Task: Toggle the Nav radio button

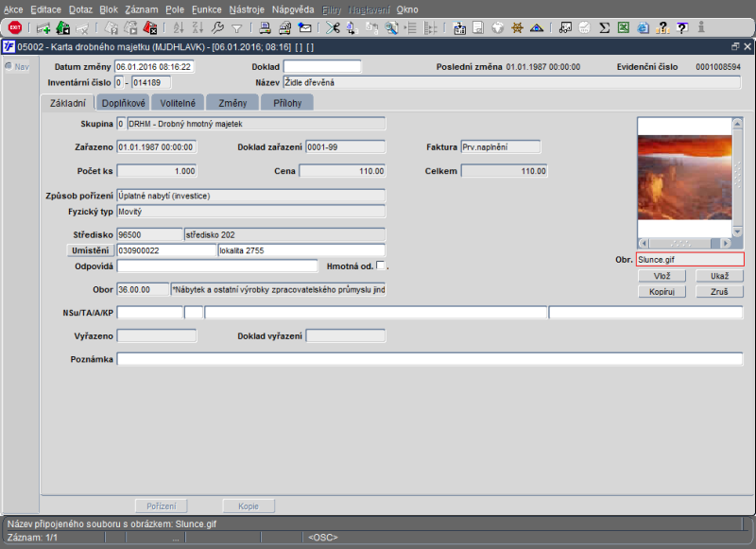Action: pyautogui.click(x=9, y=66)
